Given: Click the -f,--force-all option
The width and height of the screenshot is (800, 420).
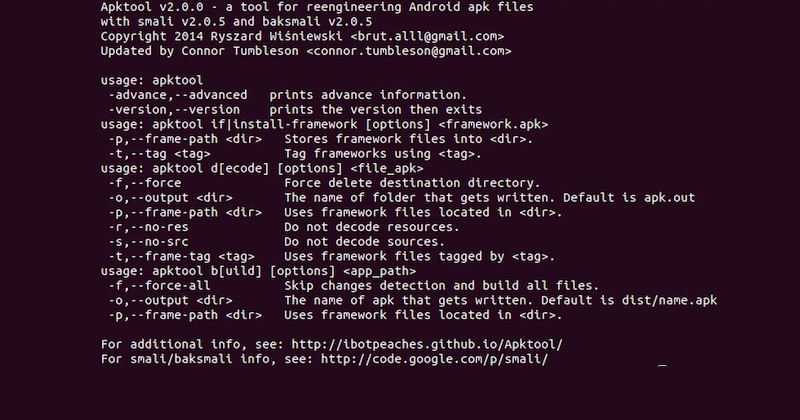Looking at the screenshot, I should (x=159, y=286).
